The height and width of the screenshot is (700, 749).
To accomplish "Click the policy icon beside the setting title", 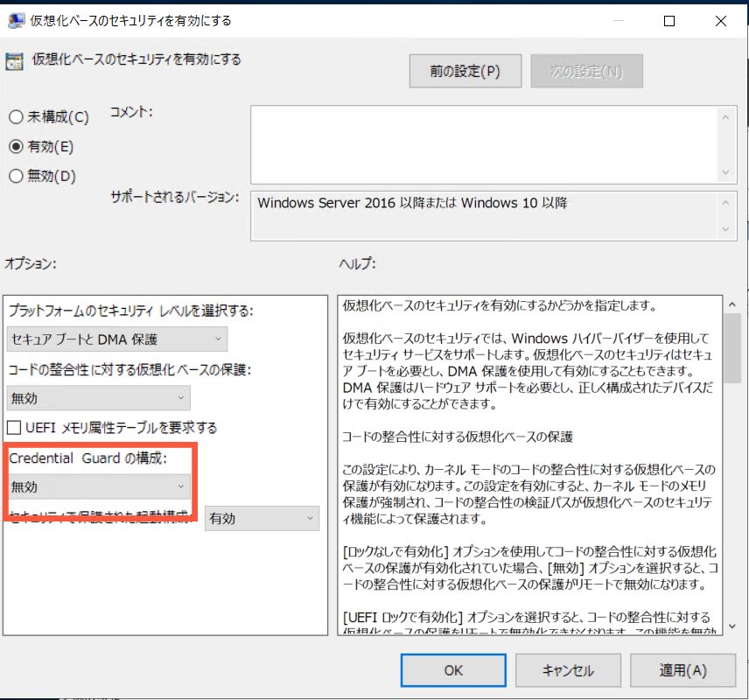I will (14, 61).
